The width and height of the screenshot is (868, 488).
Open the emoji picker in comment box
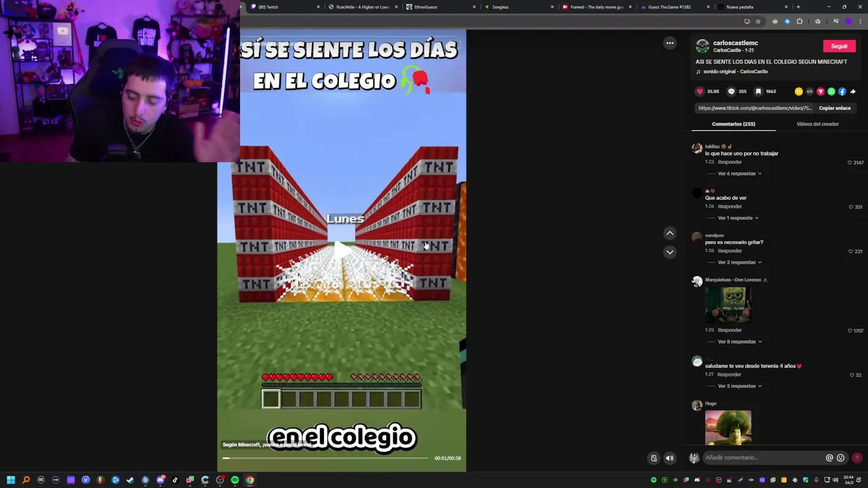(x=840, y=457)
